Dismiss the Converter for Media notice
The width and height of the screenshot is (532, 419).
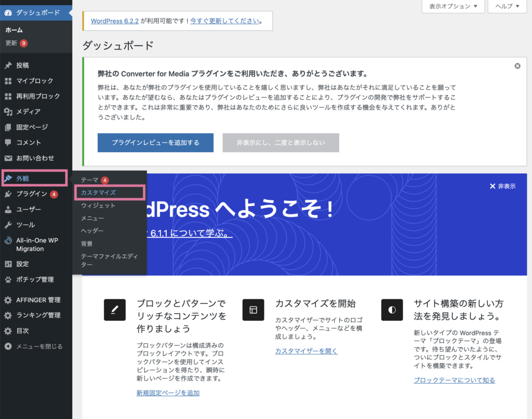(x=517, y=66)
